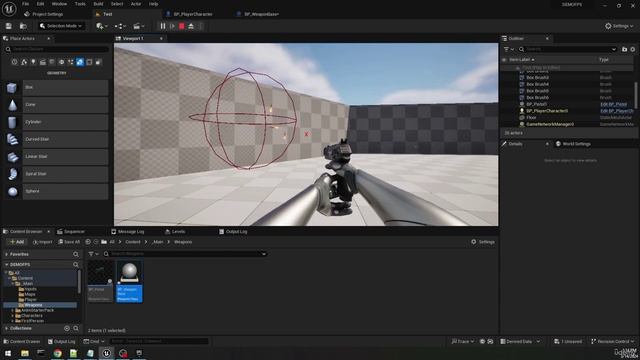Click the browse content icon next to save

pos(23,26)
